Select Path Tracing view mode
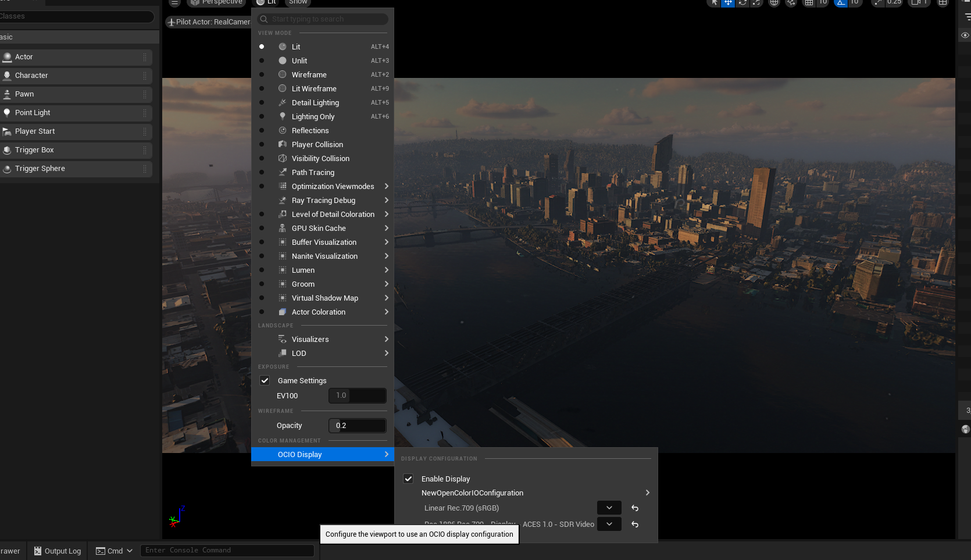This screenshot has width=971, height=560. (x=323, y=172)
